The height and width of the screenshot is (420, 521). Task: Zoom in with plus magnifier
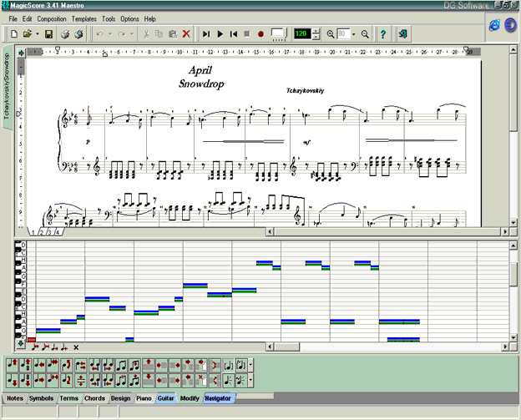(331, 34)
